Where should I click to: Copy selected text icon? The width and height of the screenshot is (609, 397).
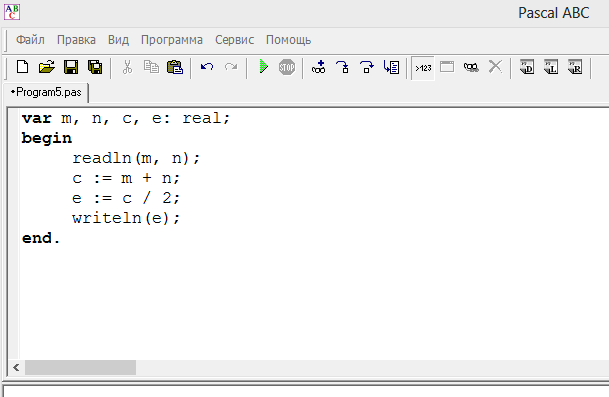click(x=151, y=67)
